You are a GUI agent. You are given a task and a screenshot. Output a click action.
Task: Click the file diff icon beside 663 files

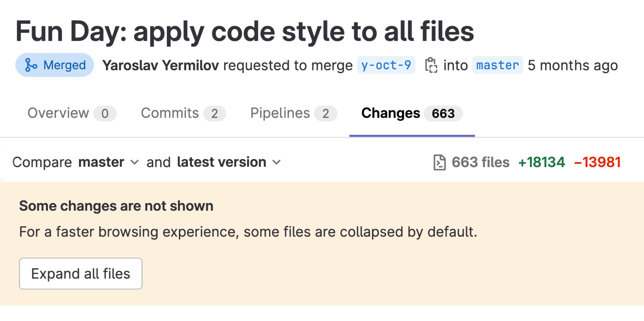coord(439,162)
